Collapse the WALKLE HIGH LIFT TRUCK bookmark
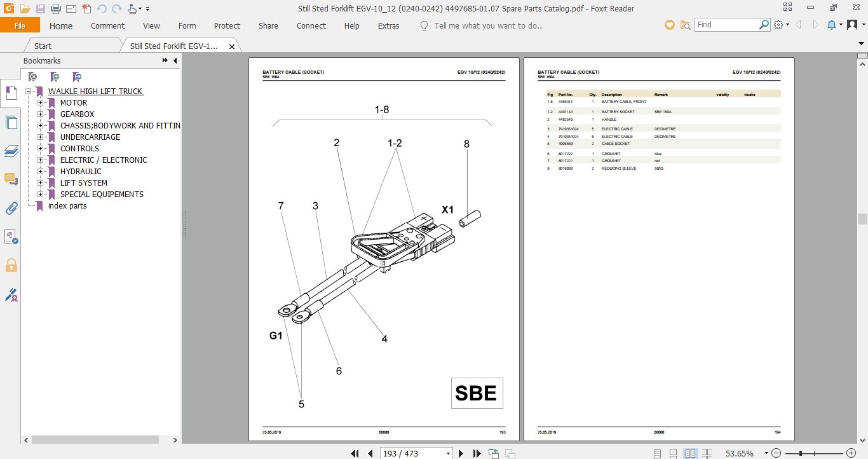868x459 pixels. [29, 92]
